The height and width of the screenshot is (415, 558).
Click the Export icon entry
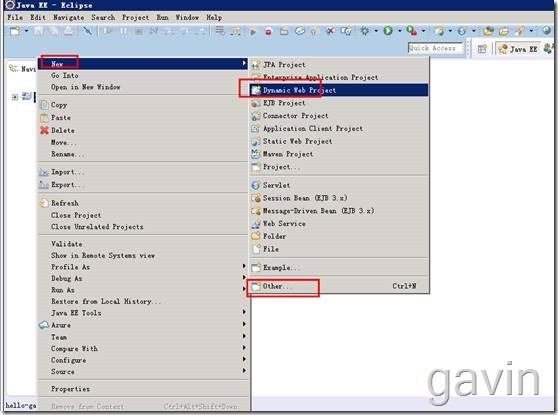point(44,185)
